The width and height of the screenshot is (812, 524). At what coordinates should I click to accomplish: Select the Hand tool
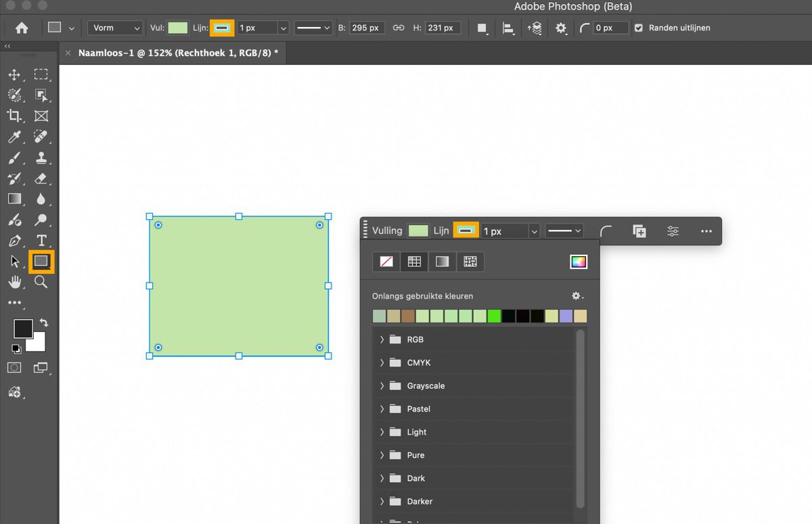(x=14, y=282)
